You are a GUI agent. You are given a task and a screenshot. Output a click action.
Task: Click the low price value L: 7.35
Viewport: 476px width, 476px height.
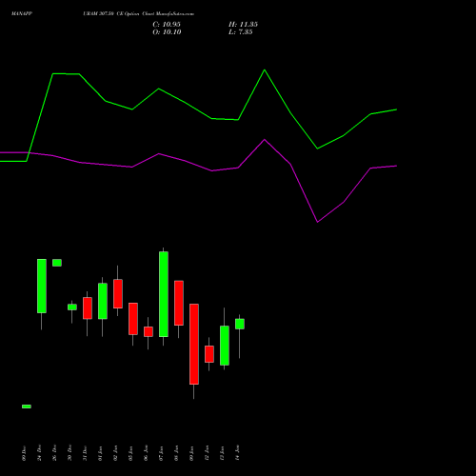click(240, 32)
